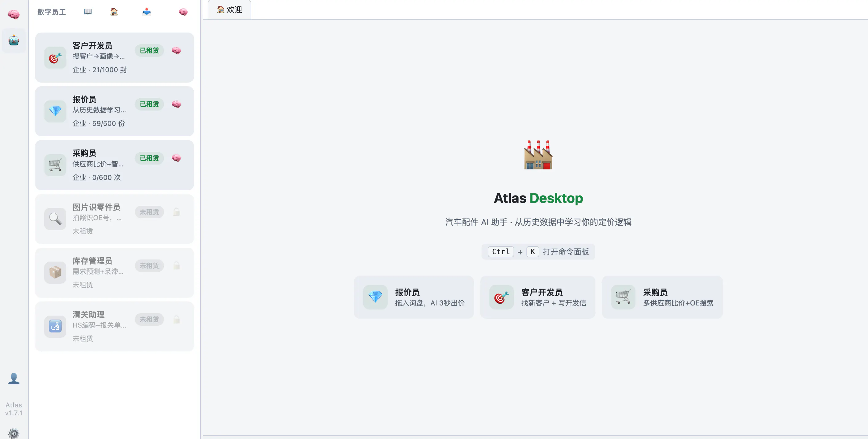Click the open book icon in the panel header
Image resolution: width=868 pixels, height=439 pixels.
coord(88,12)
